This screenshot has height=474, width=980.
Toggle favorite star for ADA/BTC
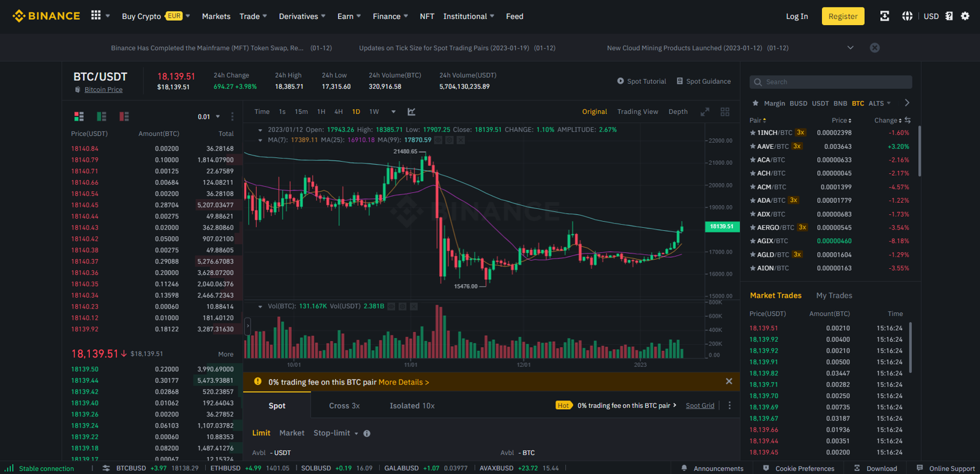[753, 200]
